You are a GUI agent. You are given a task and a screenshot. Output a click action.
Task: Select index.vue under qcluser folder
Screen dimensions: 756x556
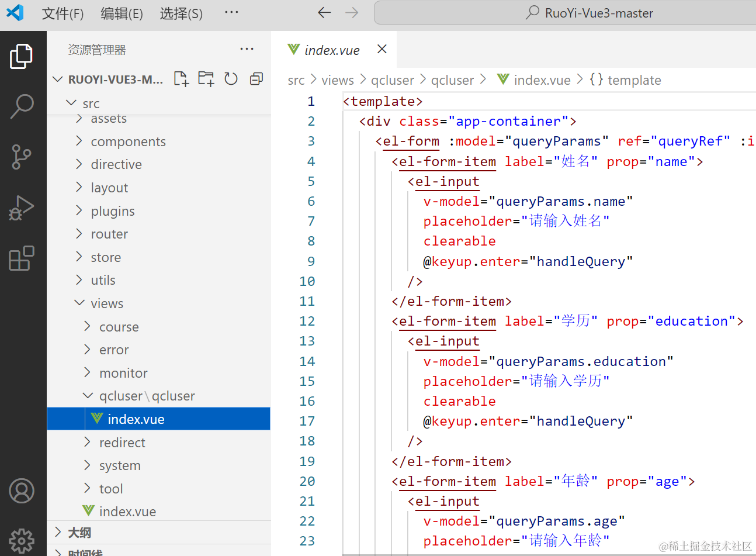[136, 419]
